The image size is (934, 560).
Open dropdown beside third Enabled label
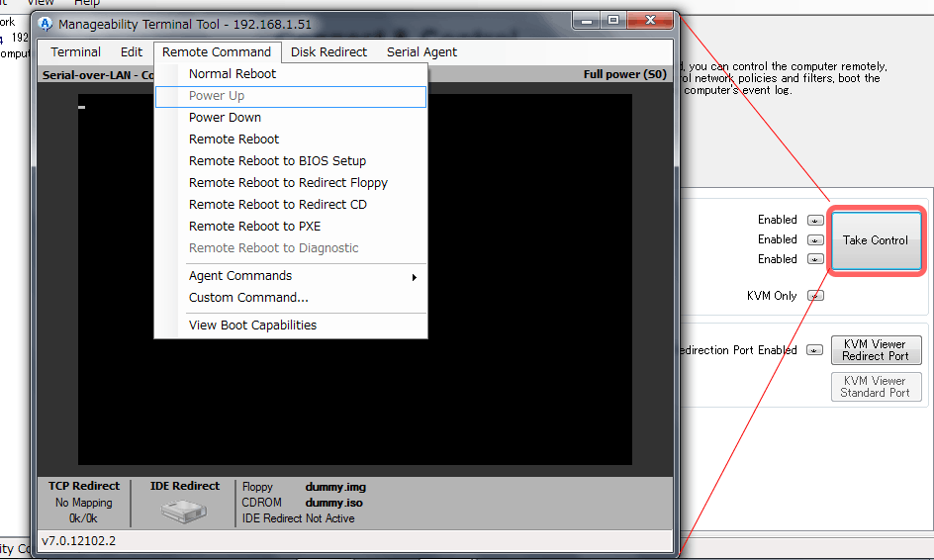[x=815, y=259]
